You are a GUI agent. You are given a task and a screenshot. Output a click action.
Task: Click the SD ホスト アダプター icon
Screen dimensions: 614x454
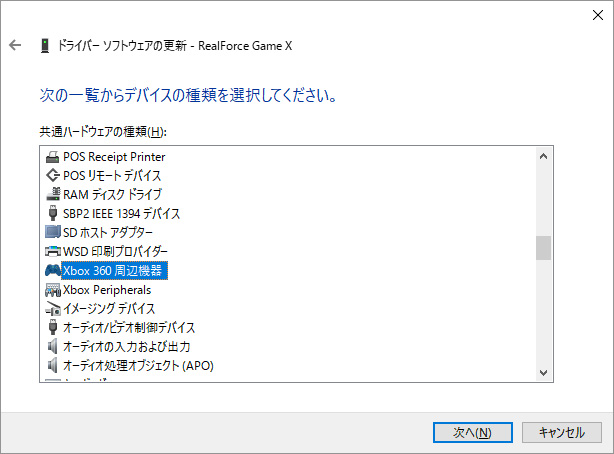(x=52, y=232)
